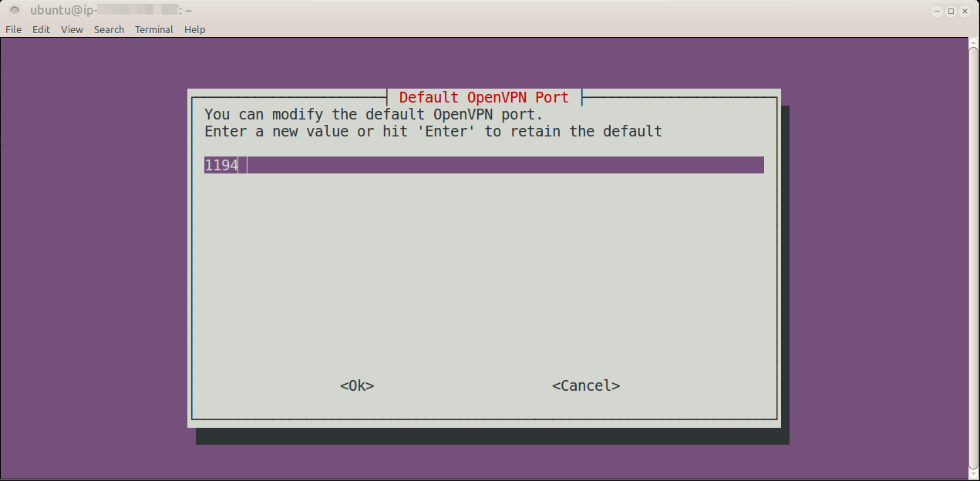Click the port input field containing 1194

484,165
